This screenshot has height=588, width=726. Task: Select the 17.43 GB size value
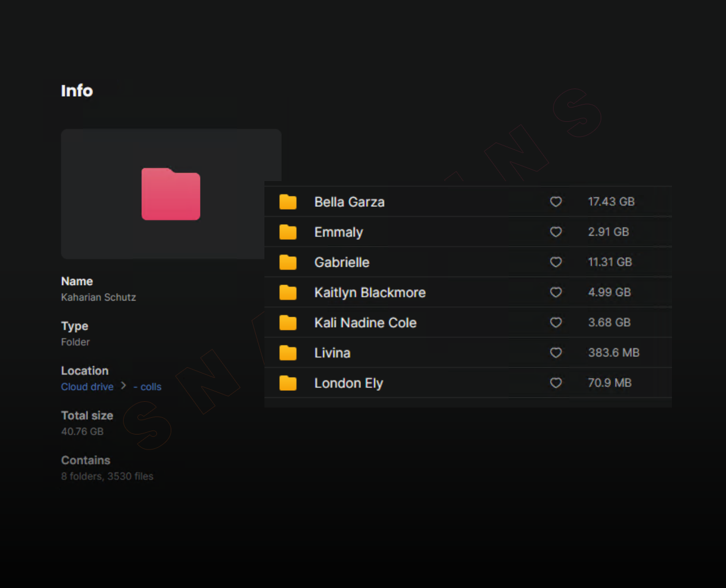click(611, 202)
